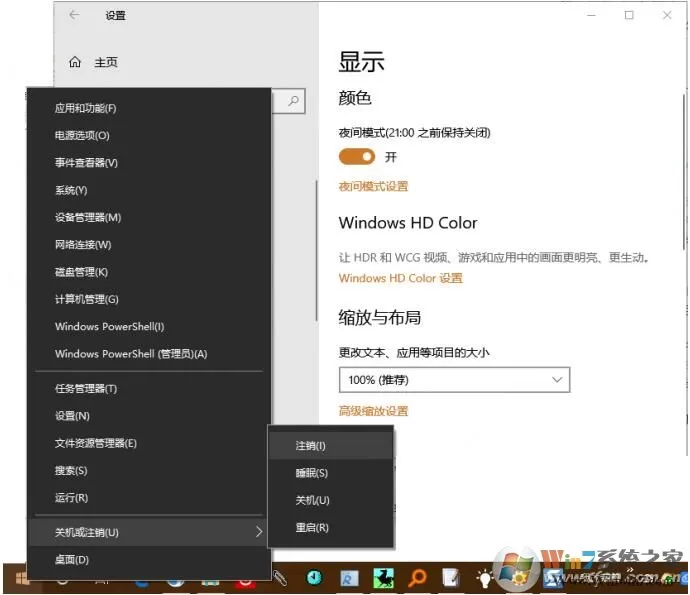Click the 高级缩放设置 link
The image size is (690, 595).
[373, 411]
